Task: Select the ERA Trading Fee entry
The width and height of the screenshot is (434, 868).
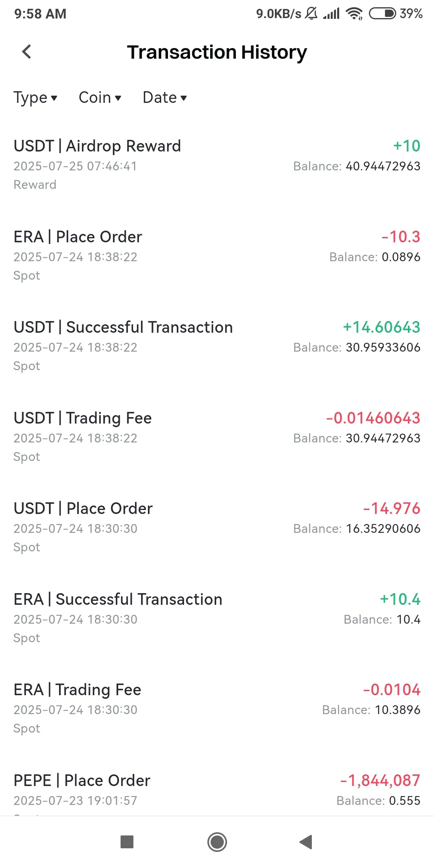Action: [217, 709]
